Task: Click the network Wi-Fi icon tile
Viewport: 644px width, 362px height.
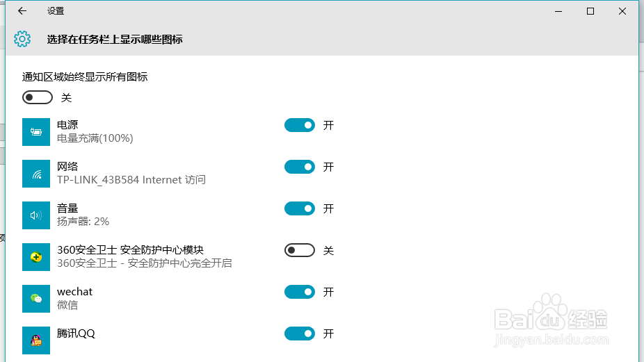Action: point(36,174)
